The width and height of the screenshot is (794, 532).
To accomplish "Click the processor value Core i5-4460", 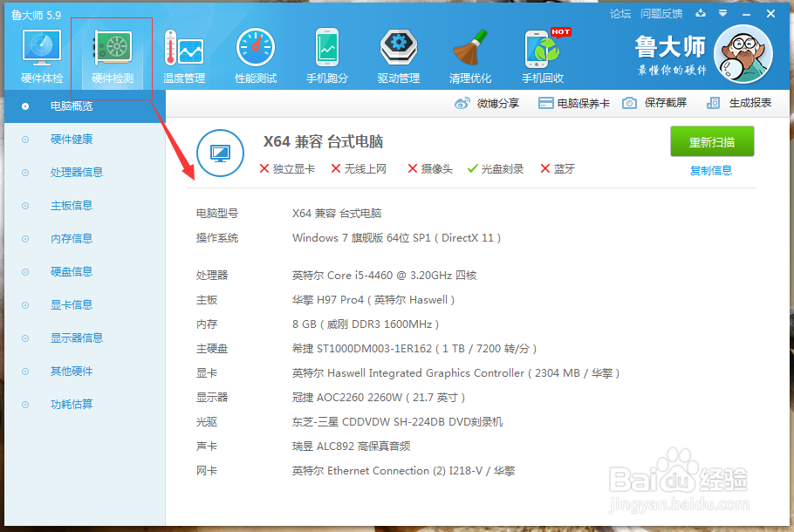I will tap(384, 276).
